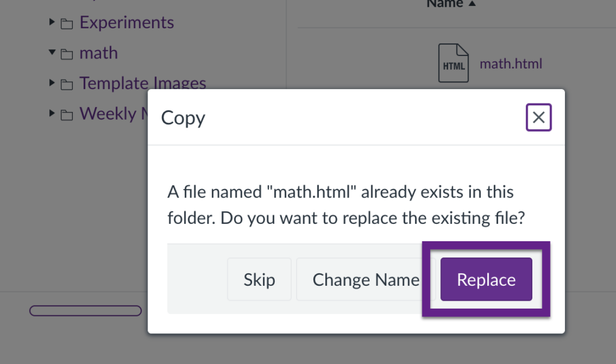Click the Experiments folder icon

click(67, 23)
